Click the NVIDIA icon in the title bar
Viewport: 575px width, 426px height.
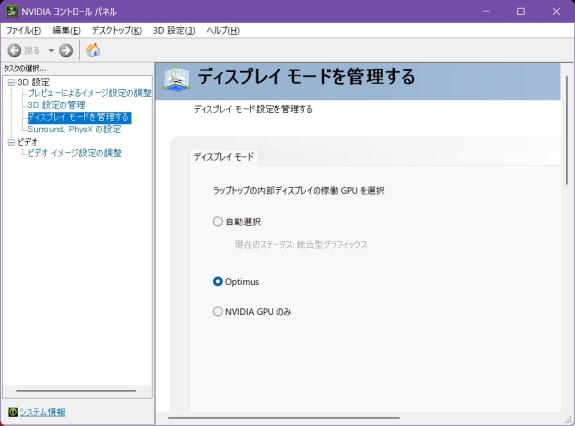coord(12,11)
